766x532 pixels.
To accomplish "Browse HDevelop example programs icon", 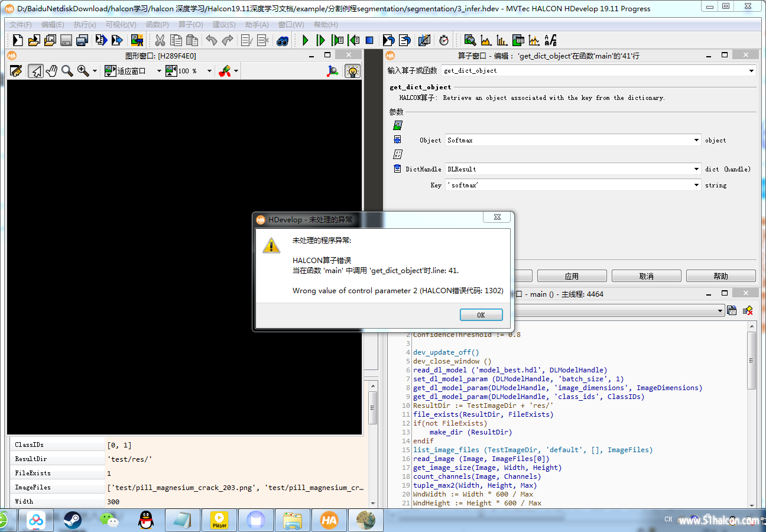I will coord(50,40).
